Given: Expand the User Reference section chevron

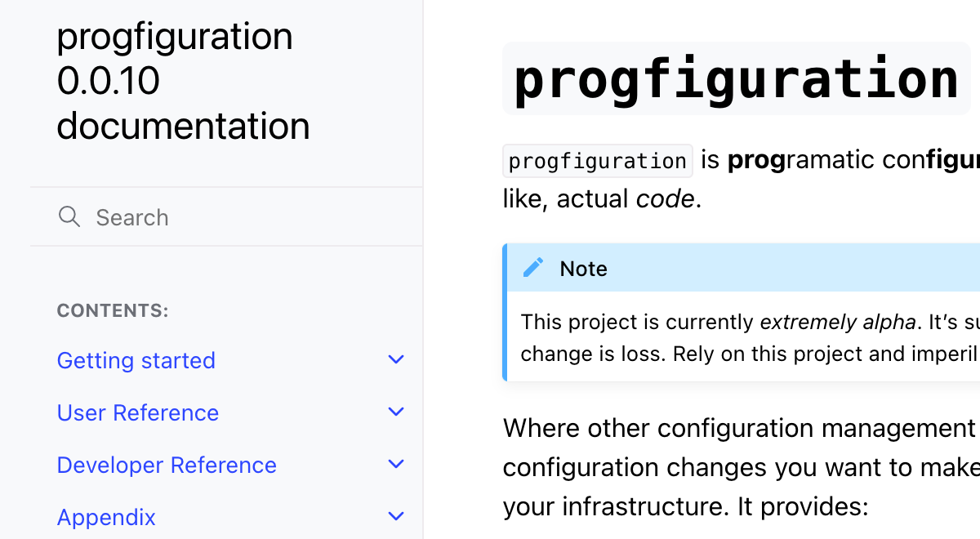Looking at the screenshot, I should pyautogui.click(x=396, y=412).
